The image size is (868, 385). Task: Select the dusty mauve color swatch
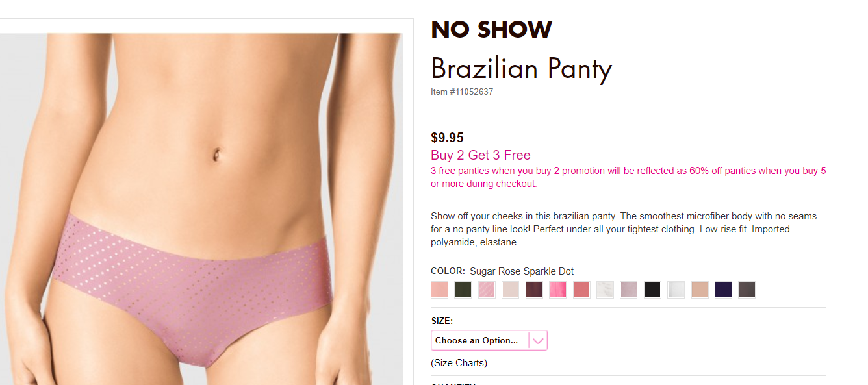(629, 290)
